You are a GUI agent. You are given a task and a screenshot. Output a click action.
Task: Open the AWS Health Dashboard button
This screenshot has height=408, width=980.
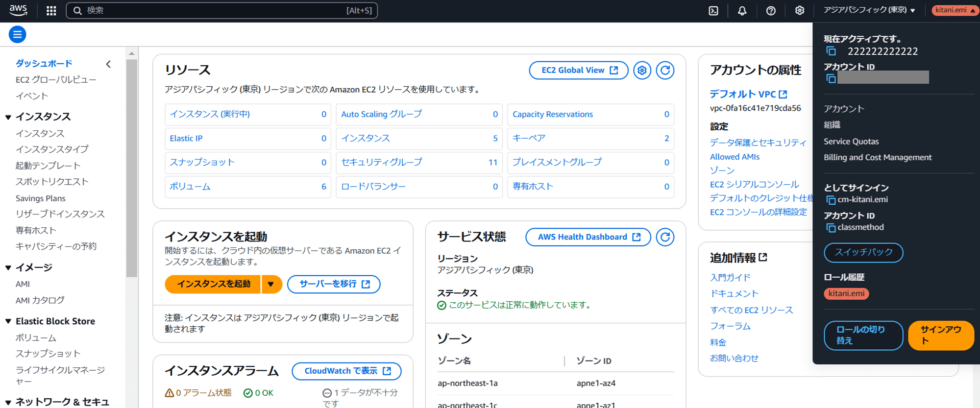click(588, 237)
